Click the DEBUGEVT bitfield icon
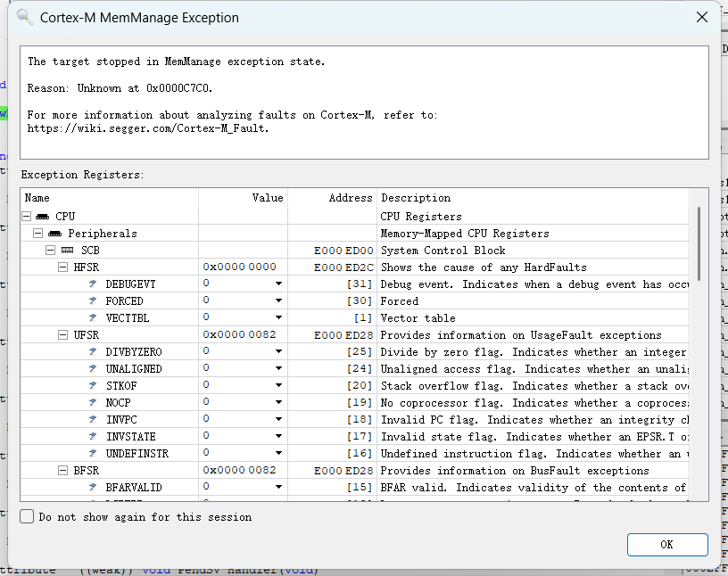Image resolution: width=728 pixels, height=576 pixels. [93, 284]
